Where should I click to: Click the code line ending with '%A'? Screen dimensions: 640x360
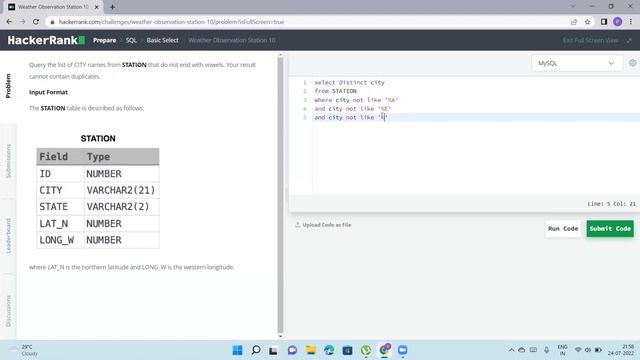coord(356,100)
